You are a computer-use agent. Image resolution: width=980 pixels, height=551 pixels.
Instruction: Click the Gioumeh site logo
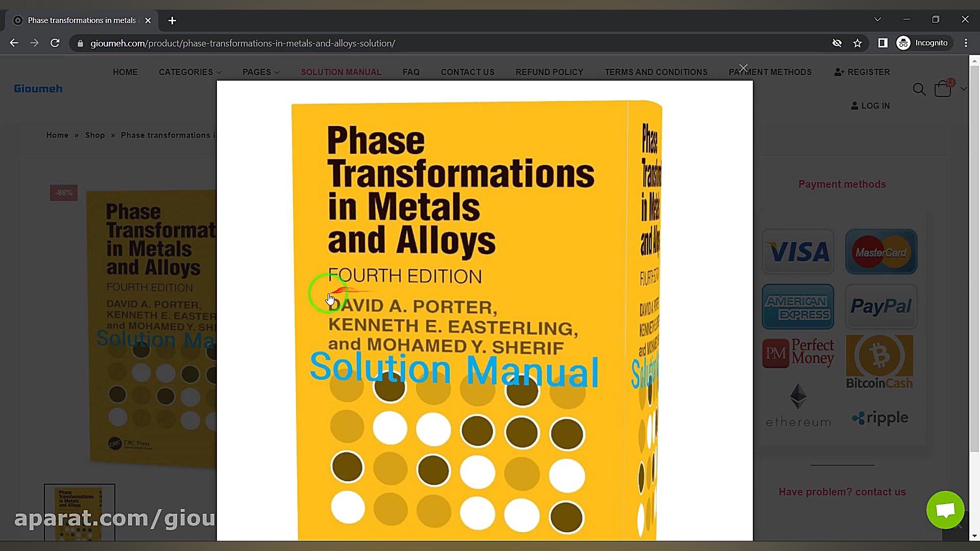coord(38,89)
